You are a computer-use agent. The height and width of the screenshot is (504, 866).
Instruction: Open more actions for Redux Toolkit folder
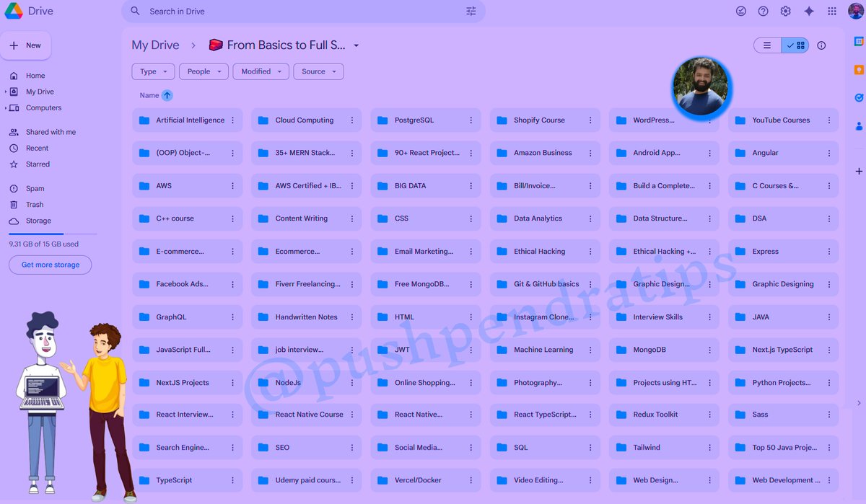pos(709,415)
